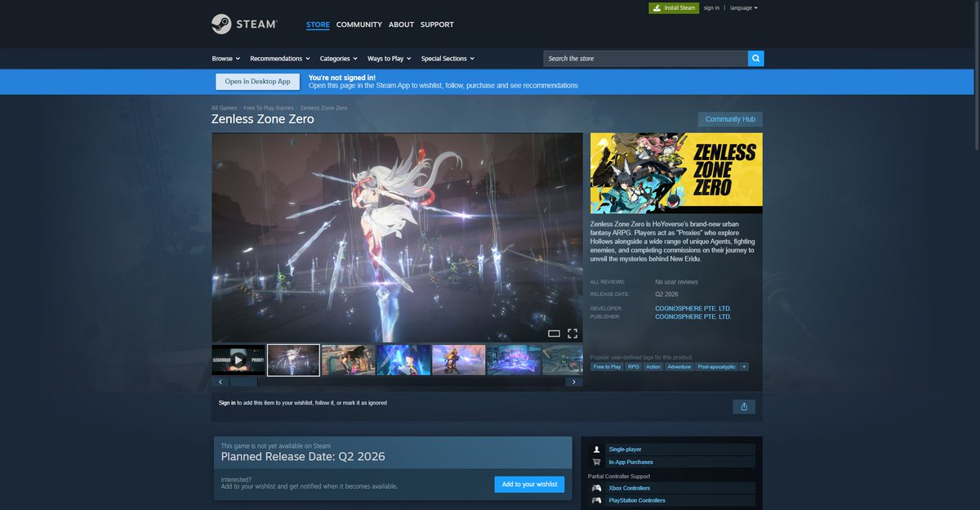Click the Community Hub button

click(730, 119)
